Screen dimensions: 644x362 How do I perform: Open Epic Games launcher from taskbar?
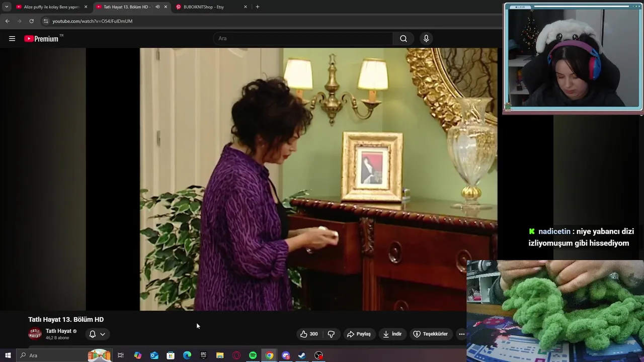tap(203, 355)
